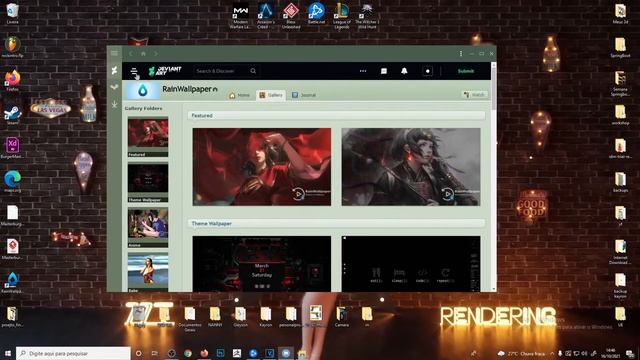This screenshot has width=640, height=360.
Task: Click the DeviantArt logo
Action: [x=164, y=71]
